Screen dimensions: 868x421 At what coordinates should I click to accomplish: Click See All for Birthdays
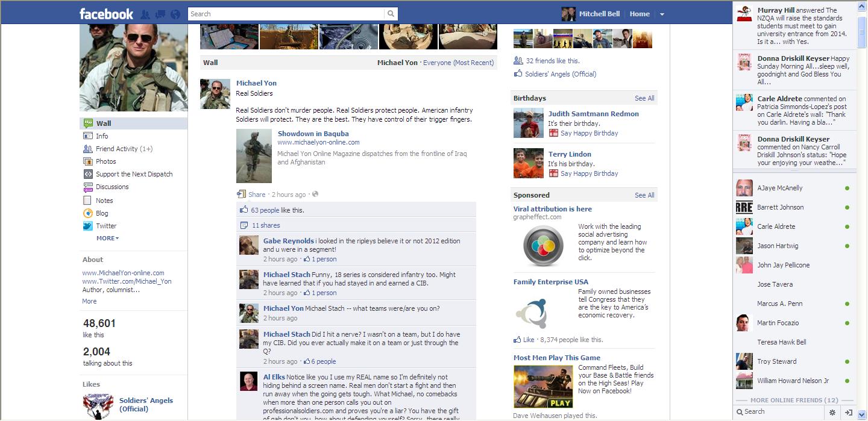644,98
